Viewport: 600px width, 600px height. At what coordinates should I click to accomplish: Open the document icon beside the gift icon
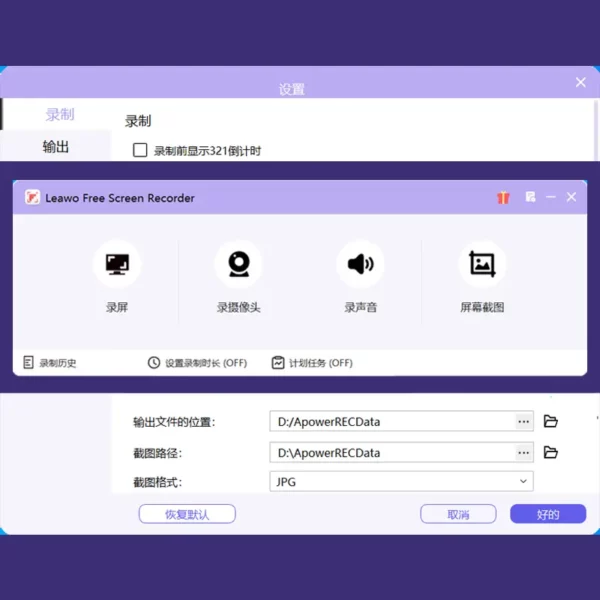click(x=530, y=197)
